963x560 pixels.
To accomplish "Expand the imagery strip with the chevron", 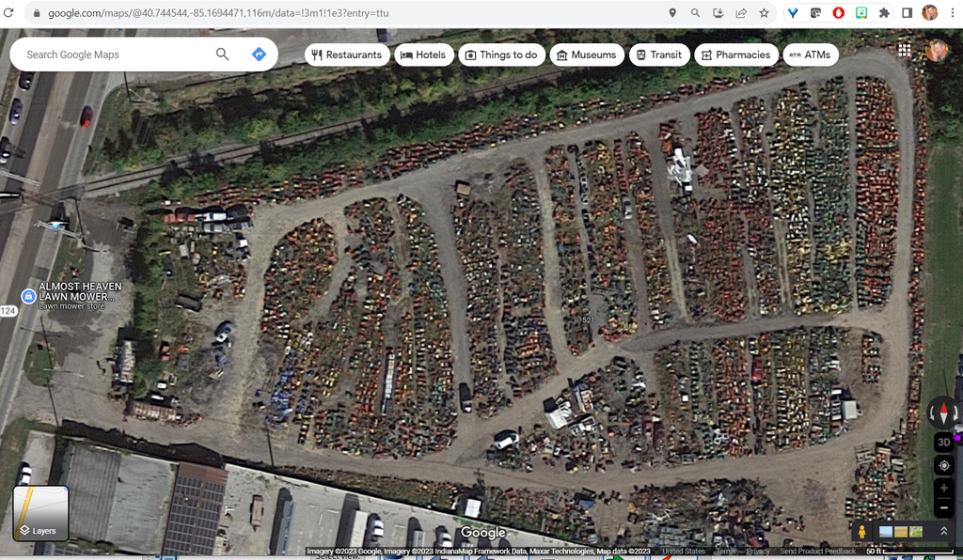I will pos(944,531).
